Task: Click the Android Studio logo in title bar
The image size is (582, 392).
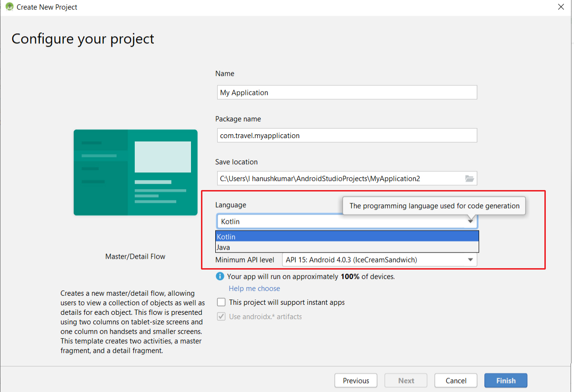Action: tap(9, 7)
